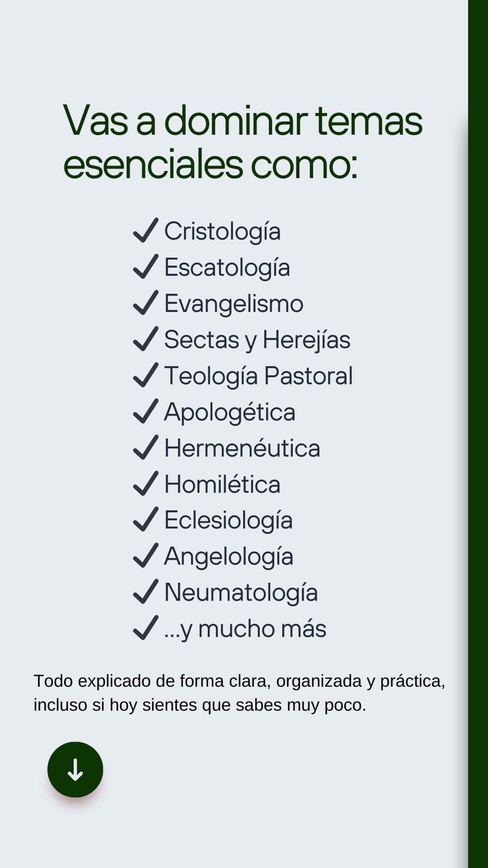The width and height of the screenshot is (488, 868).
Task: Click the checkmark next to Hermenéutica
Action: tap(145, 447)
